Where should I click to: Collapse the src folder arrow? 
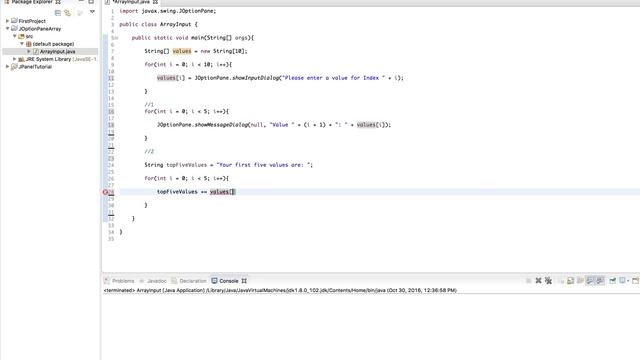[x=15, y=36]
